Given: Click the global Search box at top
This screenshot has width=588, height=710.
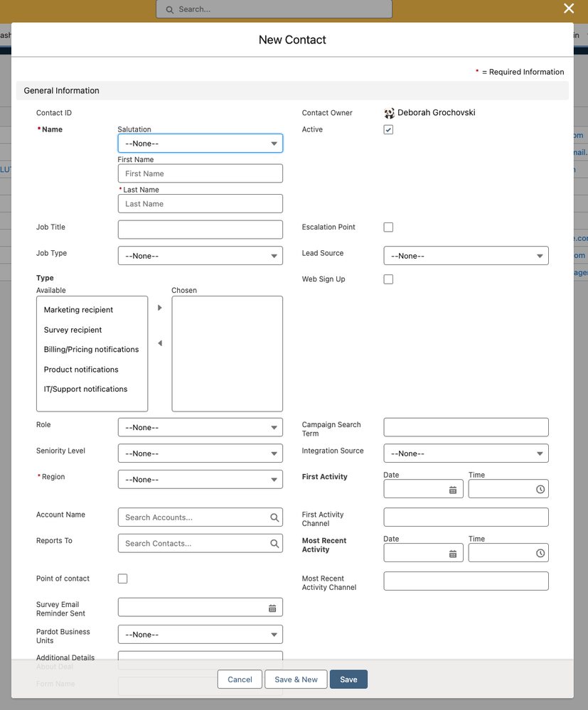Looking at the screenshot, I should pos(274,9).
